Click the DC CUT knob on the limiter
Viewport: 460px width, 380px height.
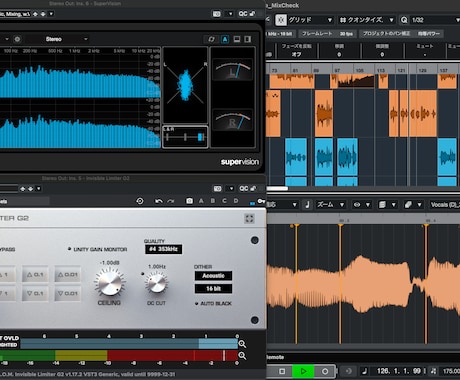[x=156, y=283]
